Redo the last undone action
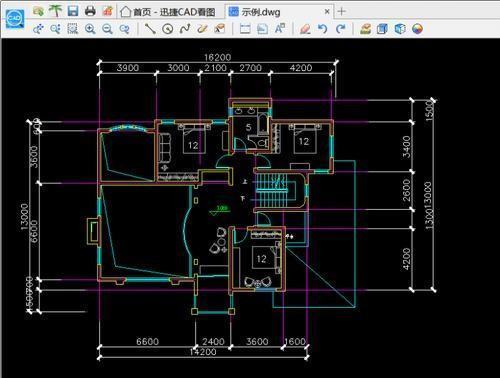 coord(340,29)
